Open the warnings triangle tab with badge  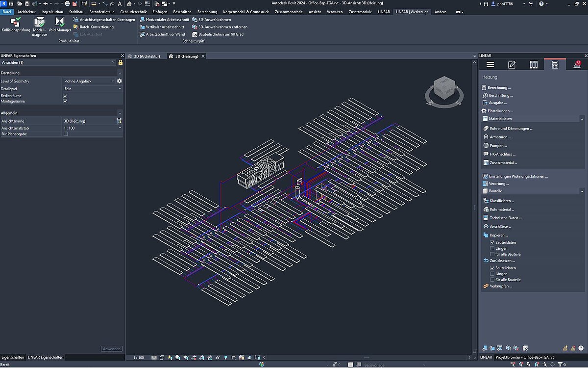(577, 65)
